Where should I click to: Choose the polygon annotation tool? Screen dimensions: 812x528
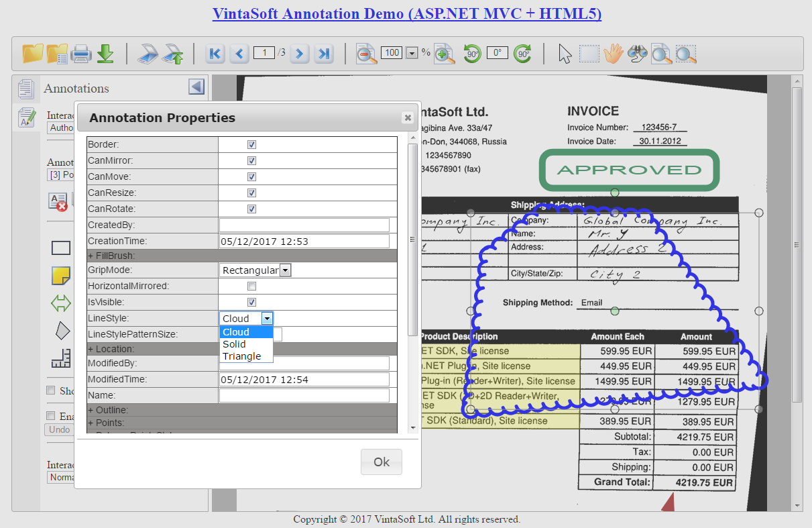[x=61, y=331]
